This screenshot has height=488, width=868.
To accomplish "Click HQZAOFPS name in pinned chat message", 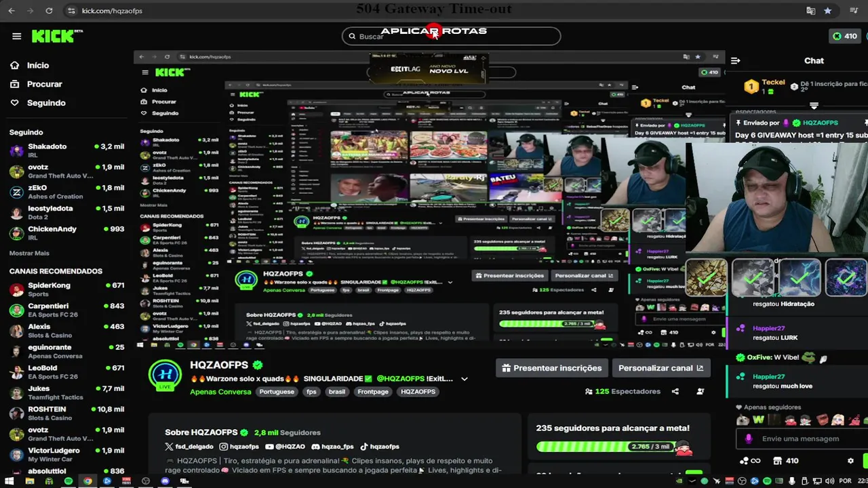I will click(x=820, y=123).
